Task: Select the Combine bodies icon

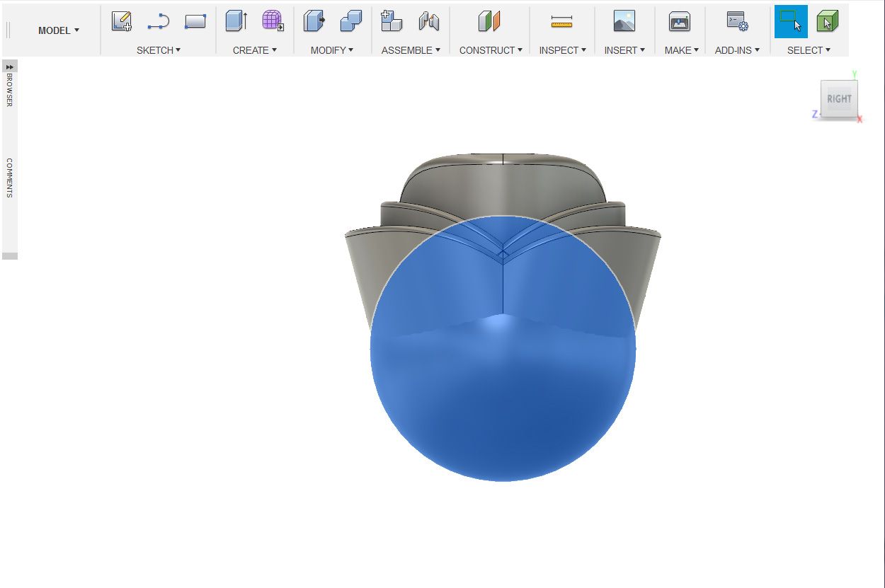Action: tap(350, 21)
